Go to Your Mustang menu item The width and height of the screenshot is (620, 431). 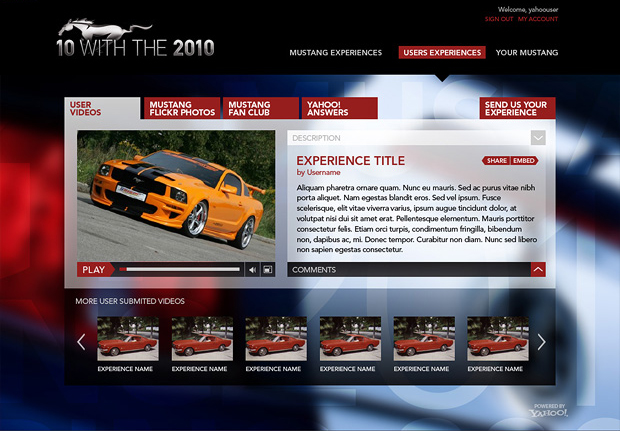pos(526,52)
